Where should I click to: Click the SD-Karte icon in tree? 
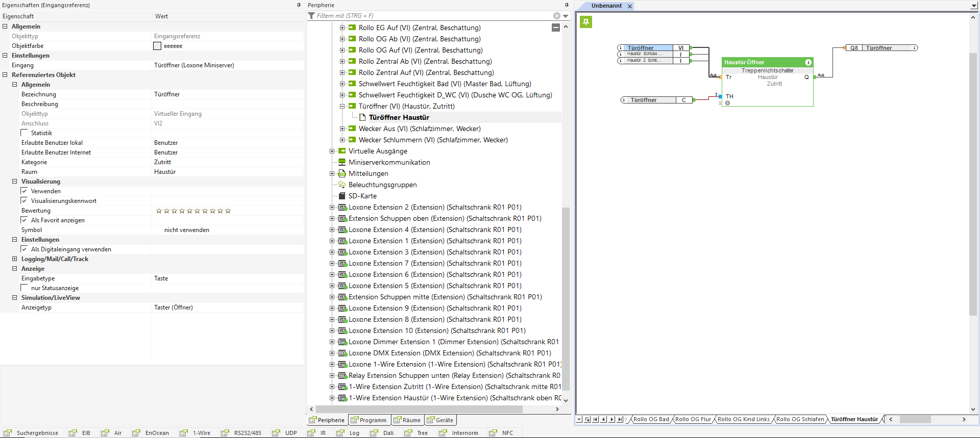[x=342, y=196]
